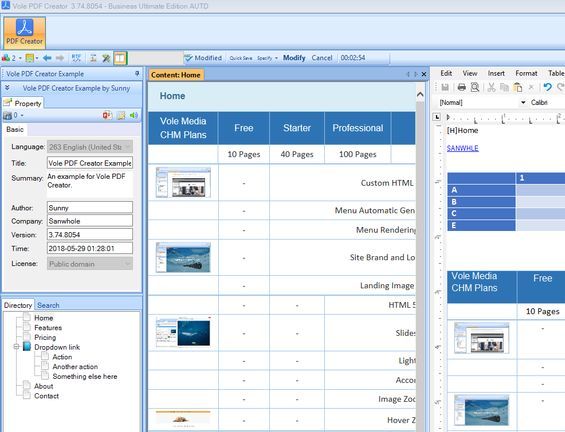Open the View menu in the editor
The image size is (565, 432).
pos(470,73)
